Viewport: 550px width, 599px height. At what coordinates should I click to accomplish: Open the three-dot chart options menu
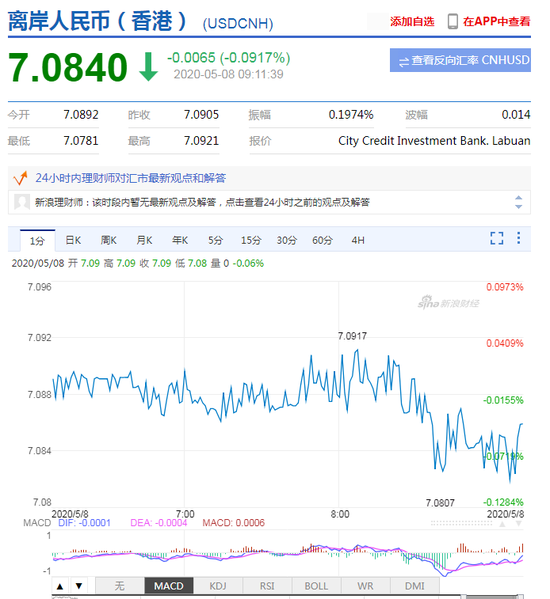[518, 238]
